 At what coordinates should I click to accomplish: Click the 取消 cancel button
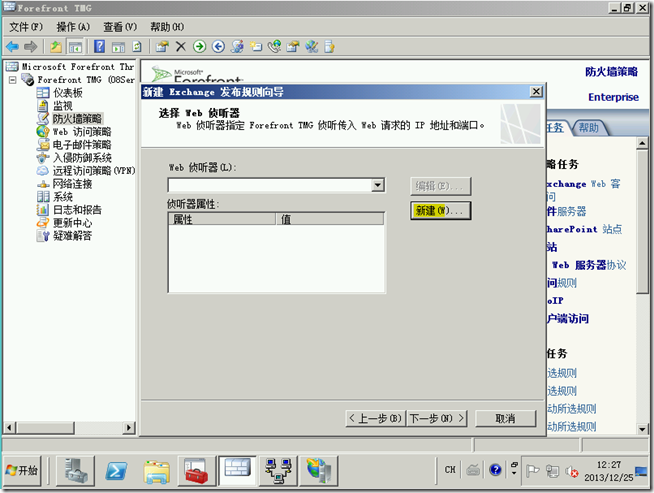tap(506, 418)
